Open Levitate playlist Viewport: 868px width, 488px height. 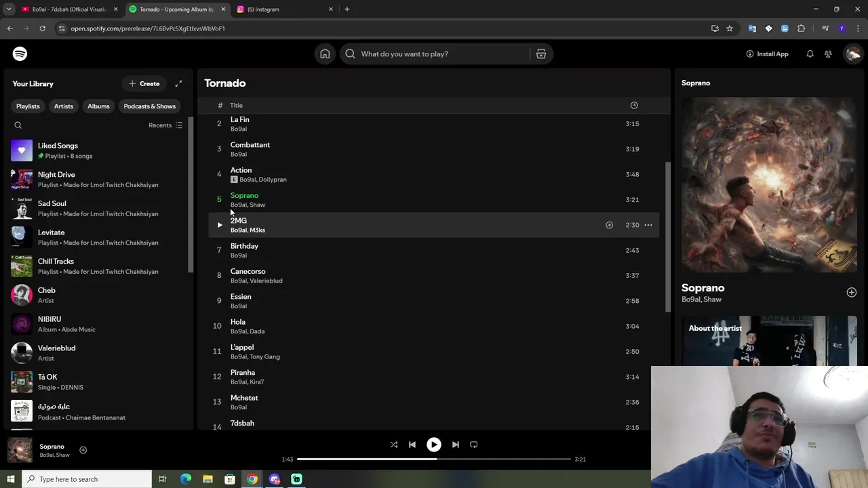pyautogui.click(x=98, y=237)
